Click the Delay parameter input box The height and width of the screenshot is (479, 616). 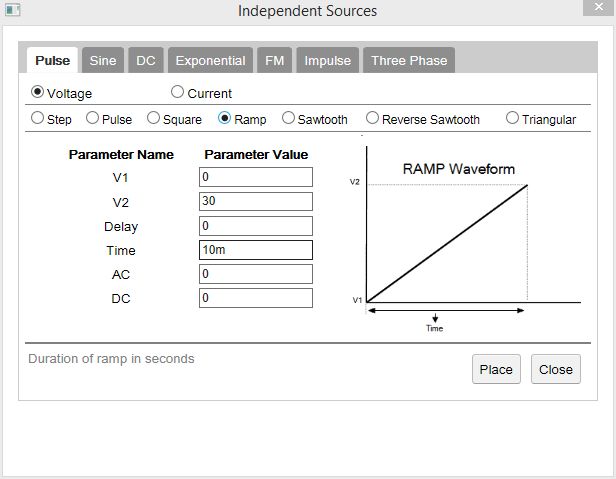[x=256, y=226]
